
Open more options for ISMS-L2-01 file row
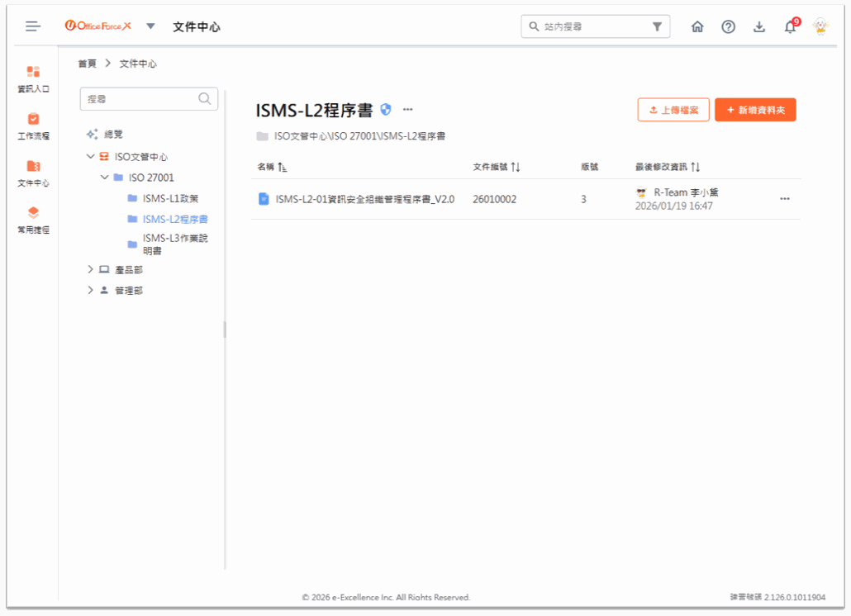coord(785,199)
